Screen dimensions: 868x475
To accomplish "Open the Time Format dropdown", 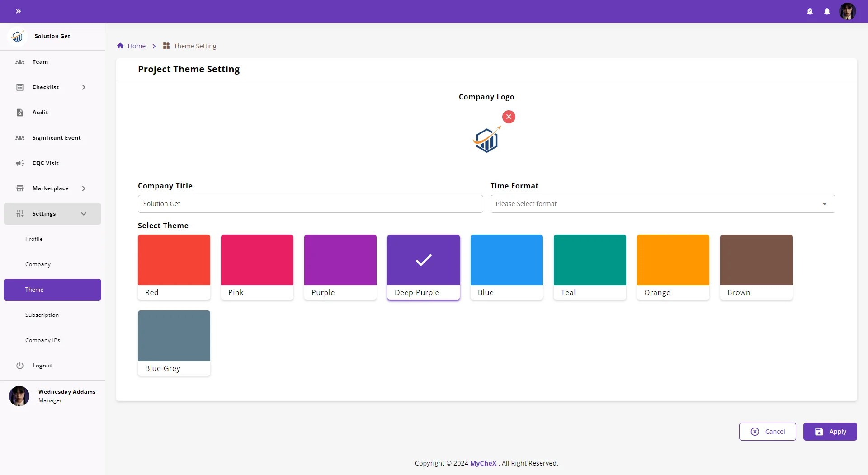I will [662, 204].
